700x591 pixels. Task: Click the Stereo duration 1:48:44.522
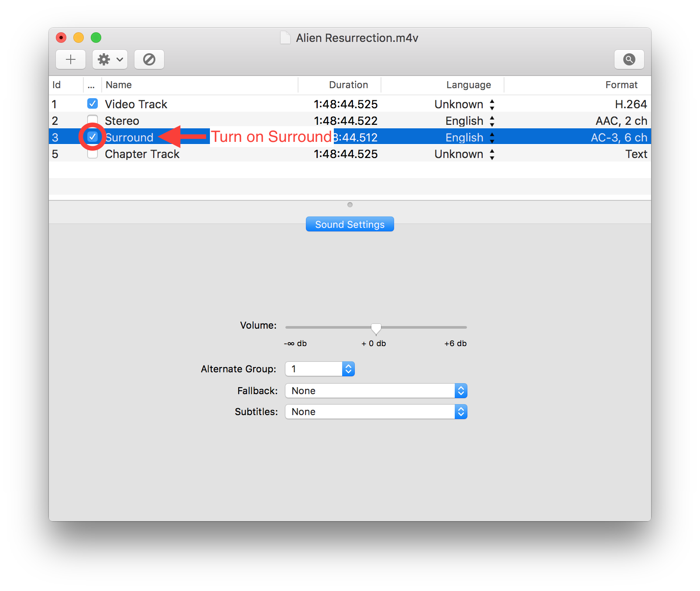(x=346, y=121)
